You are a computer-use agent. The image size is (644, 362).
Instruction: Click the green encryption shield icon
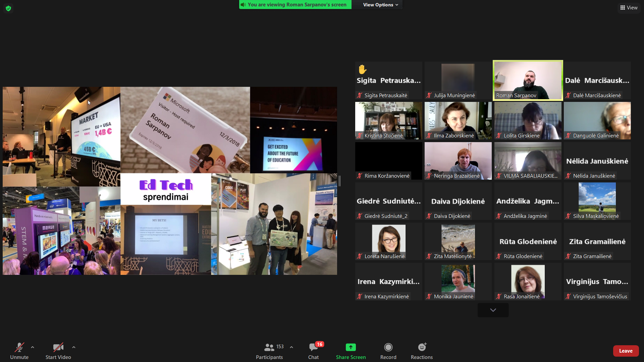[8, 8]
